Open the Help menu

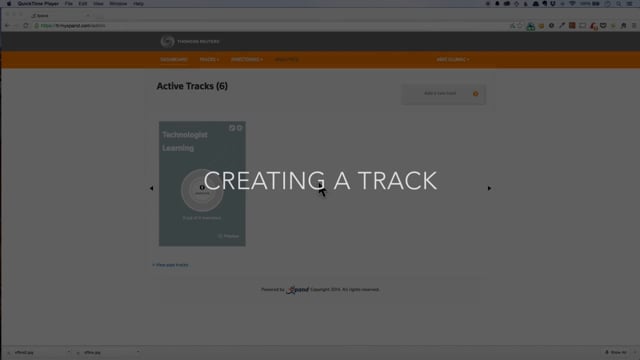tap(138, 4)
